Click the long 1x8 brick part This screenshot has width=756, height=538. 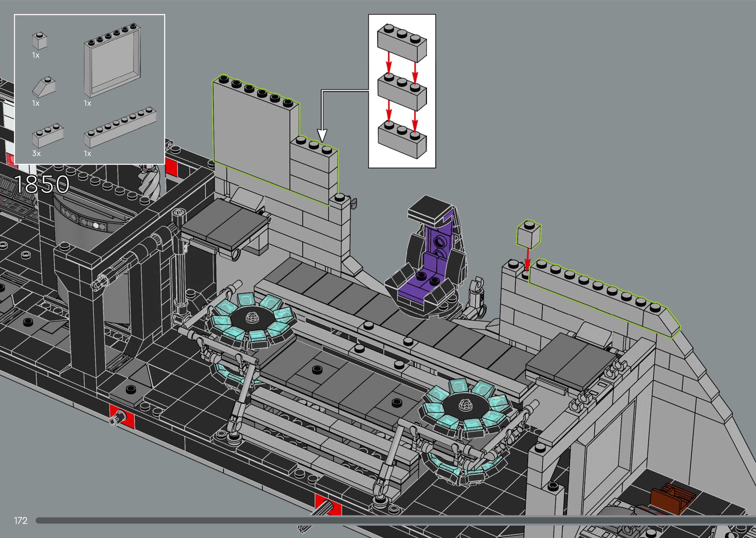tap(120, 128)
